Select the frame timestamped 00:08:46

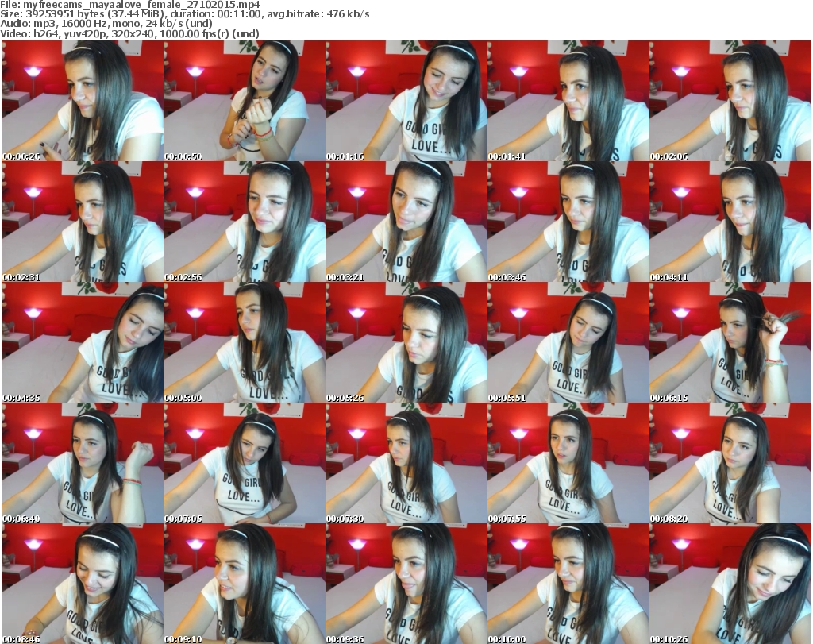[83, 584]
